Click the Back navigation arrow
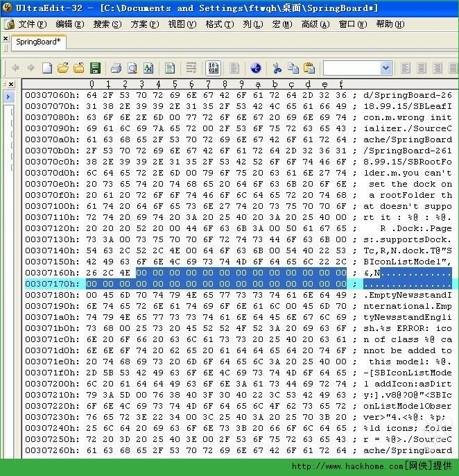459x476 pixels. pyautogui.click(x=15, y=68)
